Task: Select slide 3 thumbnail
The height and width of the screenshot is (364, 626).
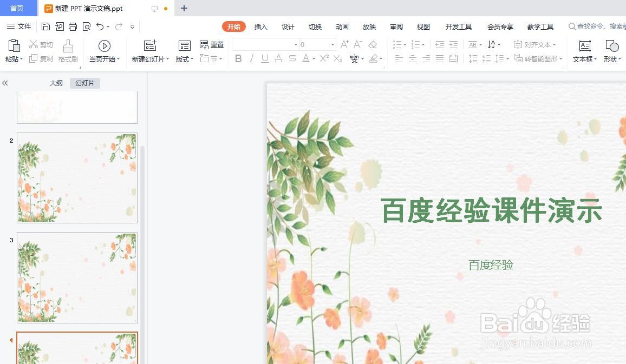Action: coord(77,277)
